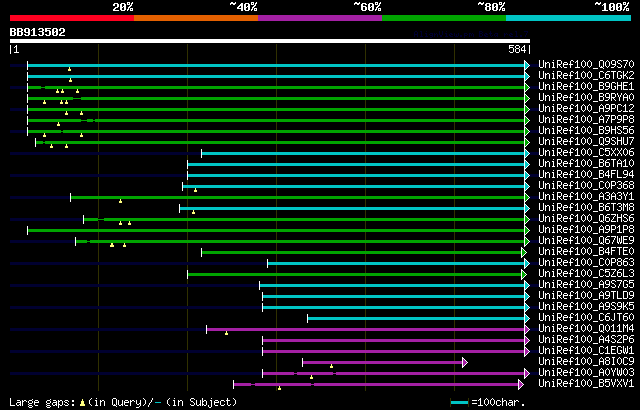Click the =100char. scale text
The image size is (640, 410).
496,403
